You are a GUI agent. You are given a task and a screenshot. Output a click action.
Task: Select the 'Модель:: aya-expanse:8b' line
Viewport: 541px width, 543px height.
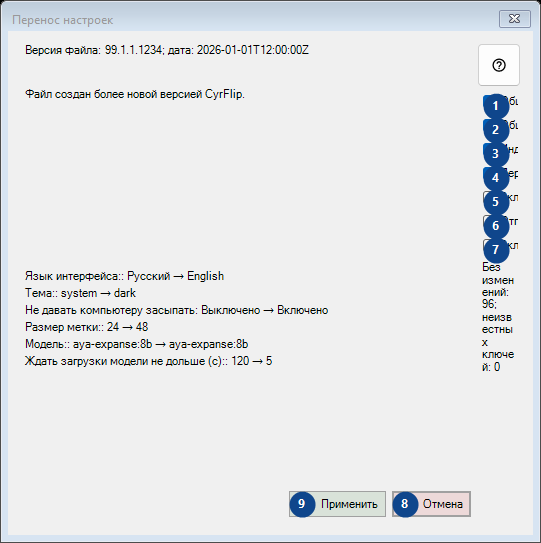point(136,344)
